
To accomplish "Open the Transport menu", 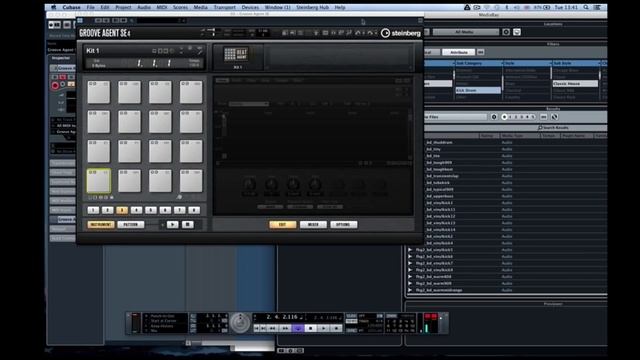I will tap(225, 7).
